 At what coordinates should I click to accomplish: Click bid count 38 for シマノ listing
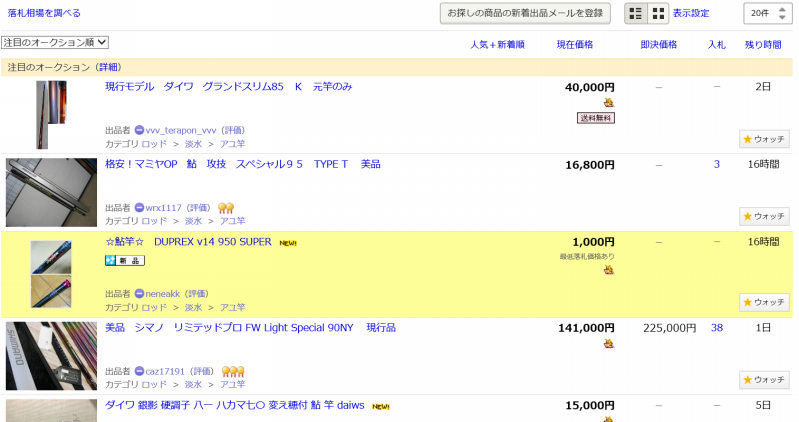click(x=716, y=328)
